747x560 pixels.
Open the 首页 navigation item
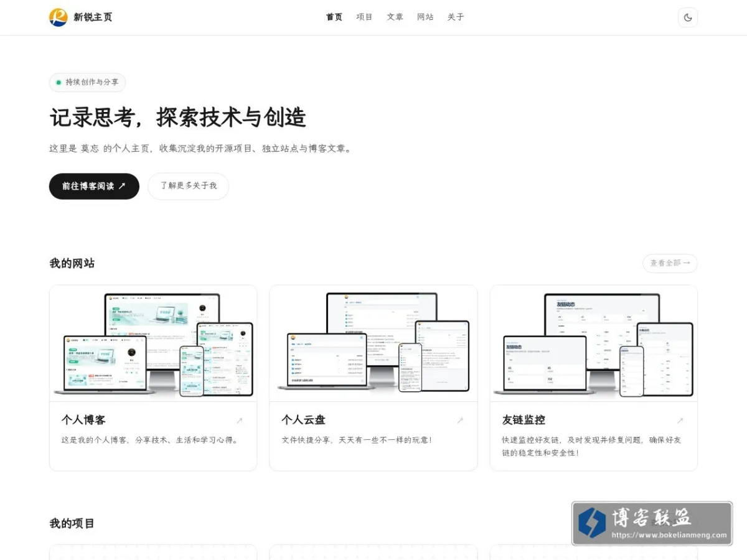click(334, 17)
